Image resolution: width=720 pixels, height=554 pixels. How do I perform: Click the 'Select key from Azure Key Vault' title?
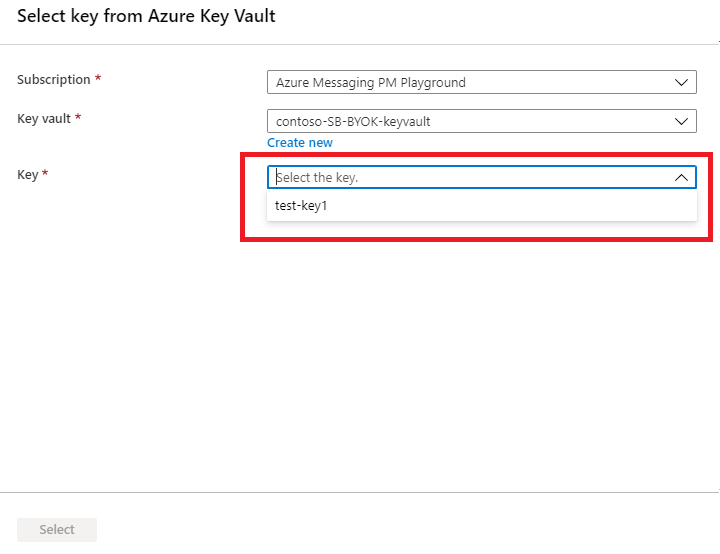click(x=146, y=16)
